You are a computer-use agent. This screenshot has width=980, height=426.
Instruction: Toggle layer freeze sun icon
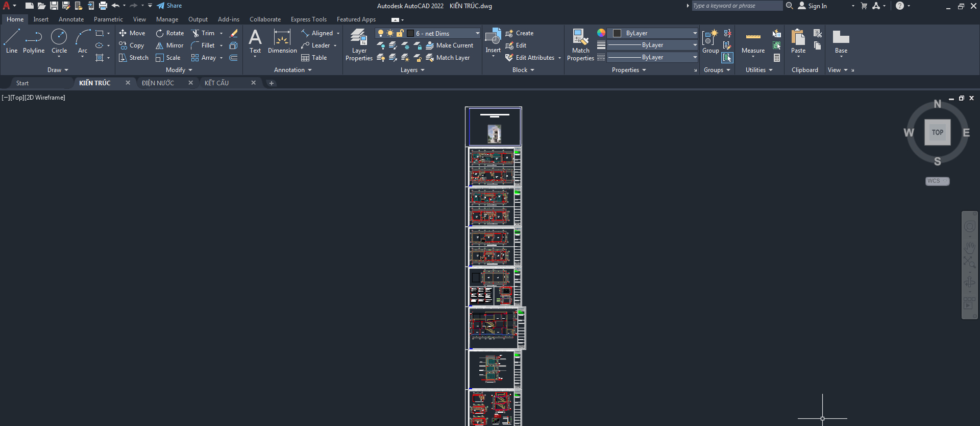(390, 33)
